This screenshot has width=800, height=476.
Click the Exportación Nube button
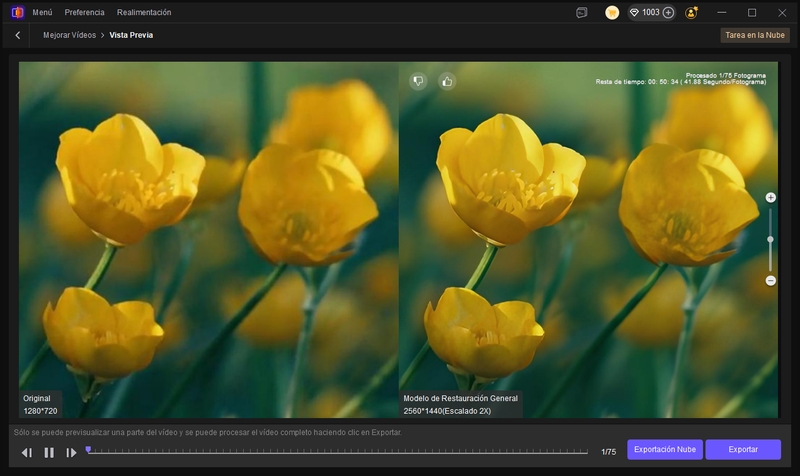tap(665, 450)
